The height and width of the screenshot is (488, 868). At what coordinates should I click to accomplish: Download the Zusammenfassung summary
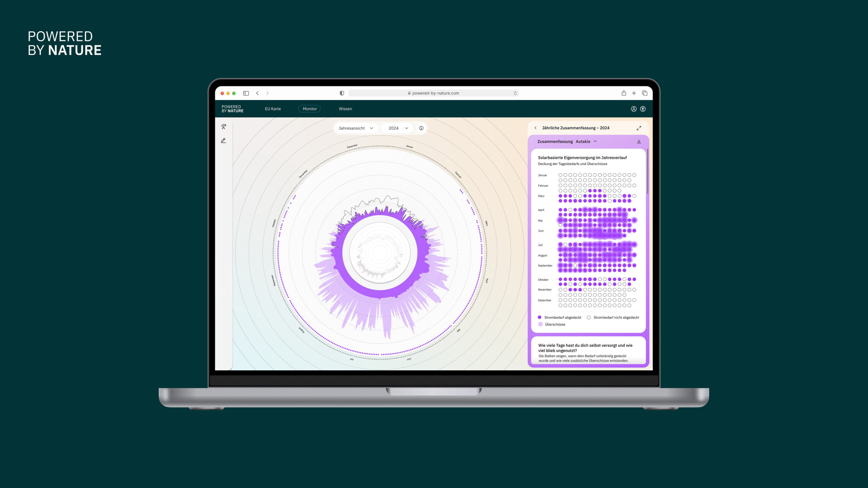click(639, 142)
